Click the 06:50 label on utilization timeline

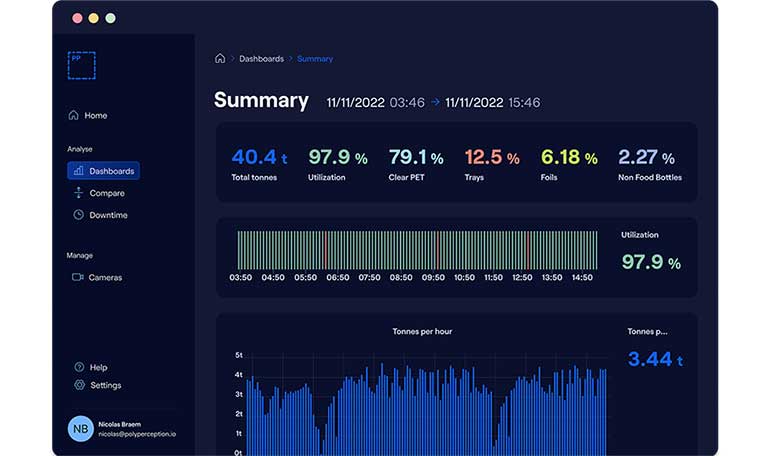(338, 277)
